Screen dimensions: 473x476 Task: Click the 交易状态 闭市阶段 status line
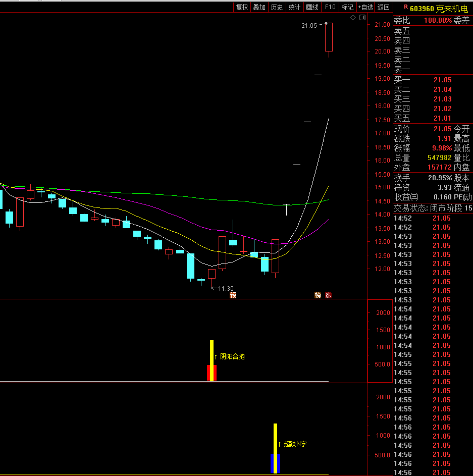(x=433, y=208)
